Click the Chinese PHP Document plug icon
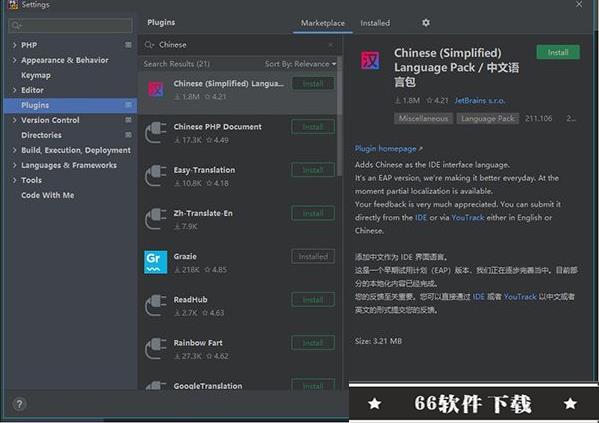599x423 pixels. click(x=155, y=132)
